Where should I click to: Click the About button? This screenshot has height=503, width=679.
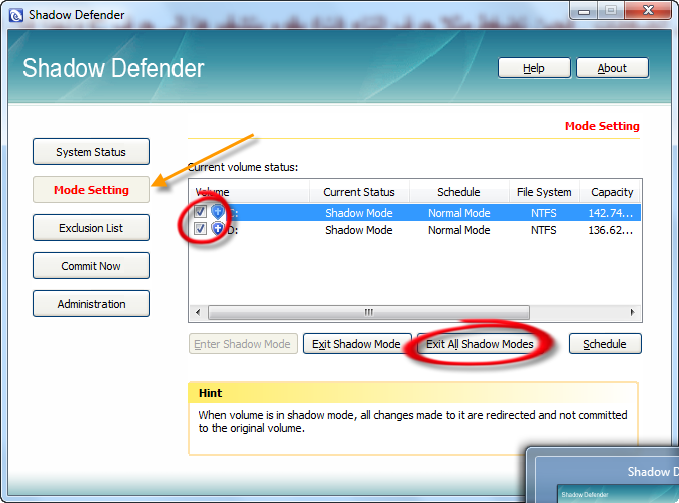click(612, 68)
